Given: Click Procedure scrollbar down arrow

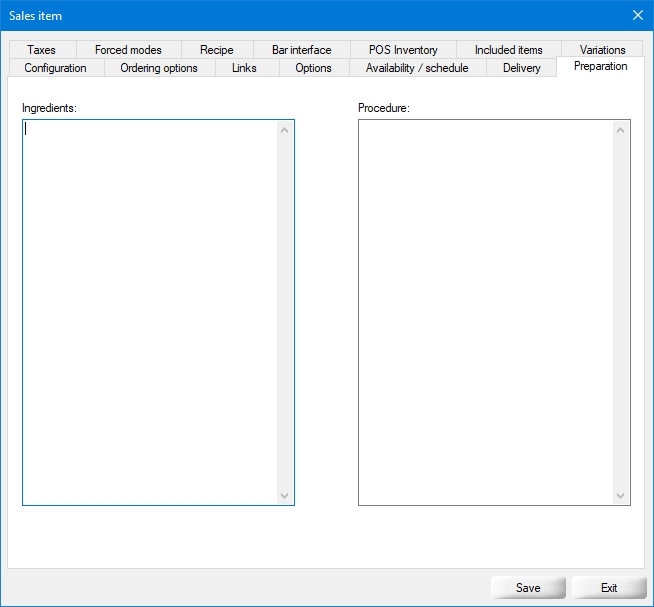Looking at the screenshot, I should click(x=620, y=495).
